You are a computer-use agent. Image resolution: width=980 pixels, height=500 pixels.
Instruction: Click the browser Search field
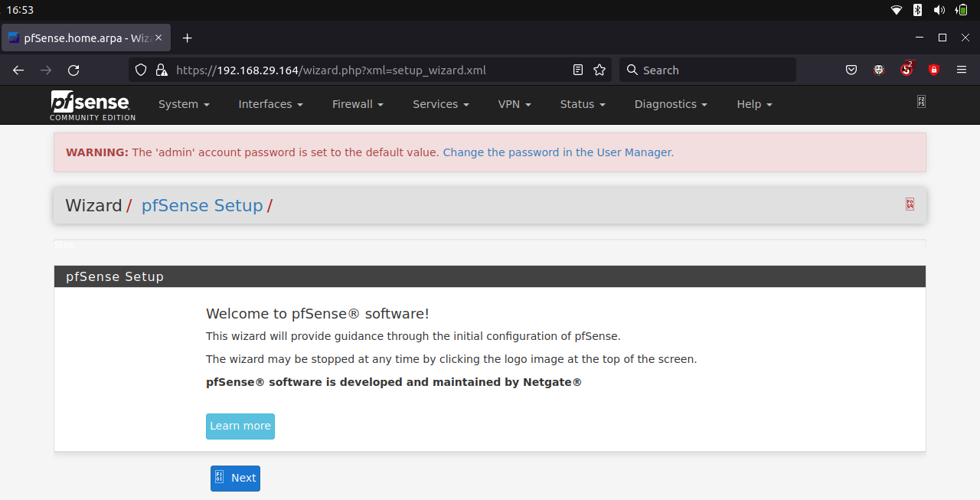pos(707,70)
